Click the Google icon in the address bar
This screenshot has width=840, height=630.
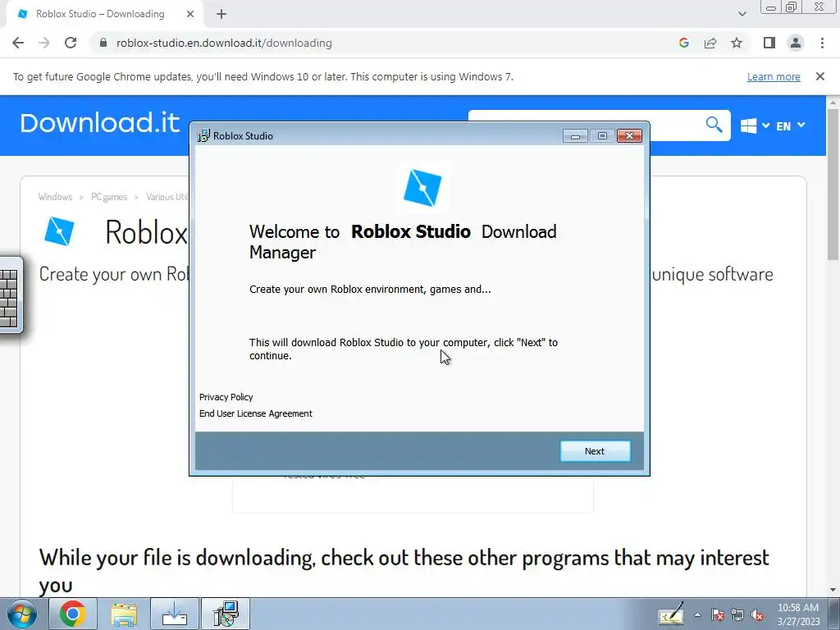coord(683,43)
